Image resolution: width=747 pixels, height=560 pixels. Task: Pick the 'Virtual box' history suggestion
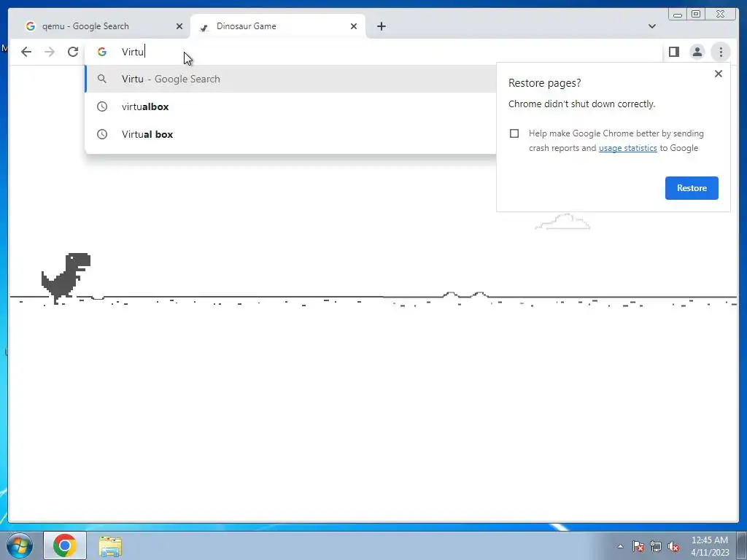click(290, 134)
